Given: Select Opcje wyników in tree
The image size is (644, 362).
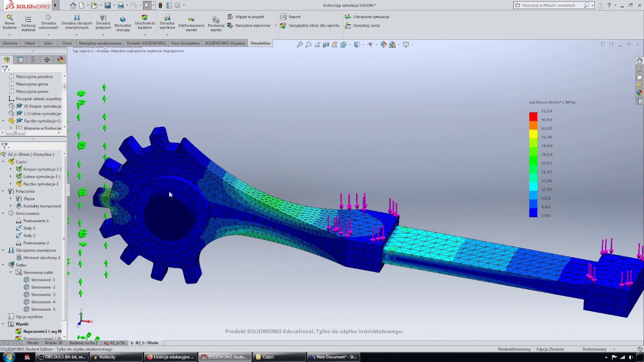Looking at the screenshot, I should coord(25,317).
